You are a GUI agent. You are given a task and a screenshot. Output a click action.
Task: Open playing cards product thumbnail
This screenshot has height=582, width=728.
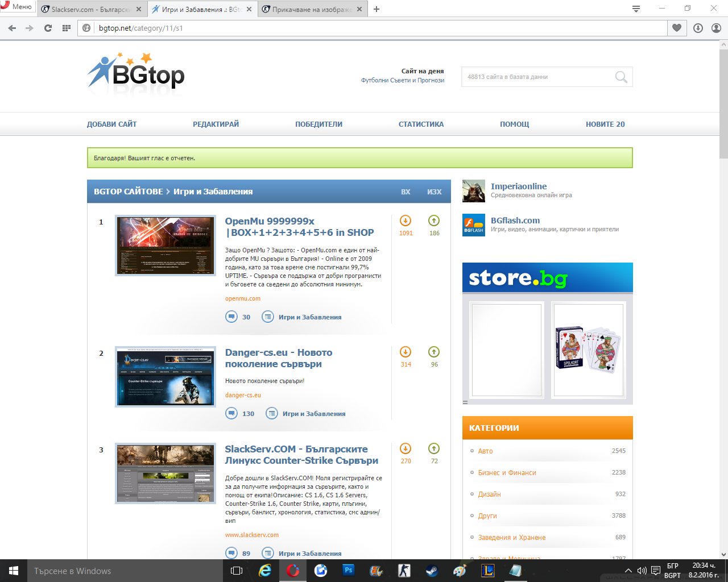pos(589,350)
